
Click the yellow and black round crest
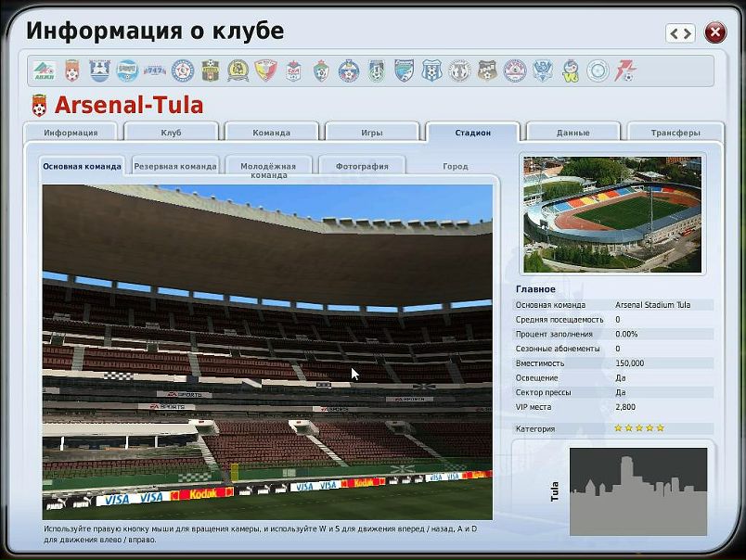(238, 70)
